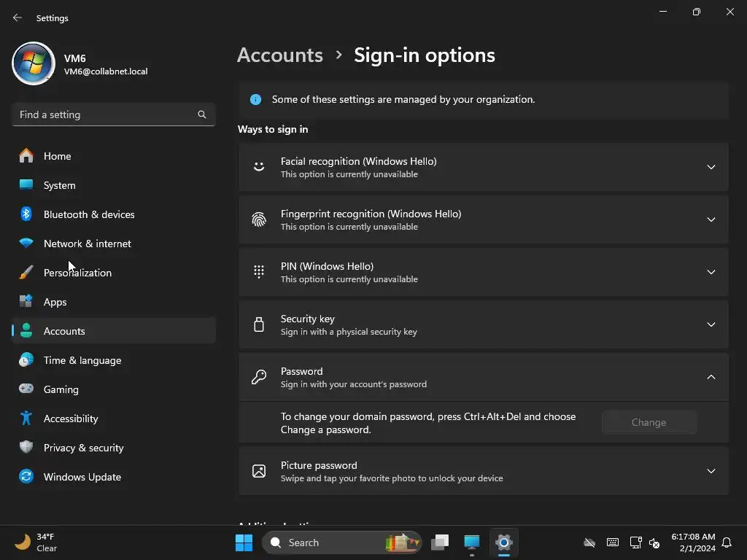The image size is (747, 560).
Task: Open the monitor app on the taskbar
Action: click(x=472, y=542)
